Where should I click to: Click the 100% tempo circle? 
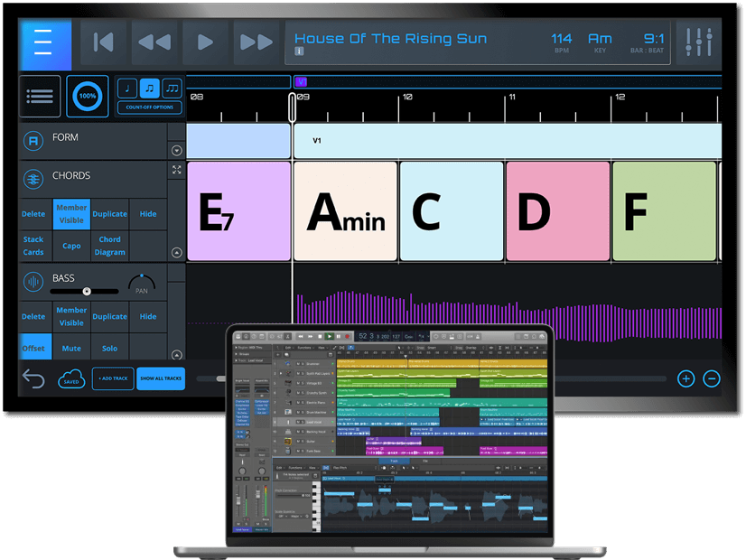pos(88,96)
